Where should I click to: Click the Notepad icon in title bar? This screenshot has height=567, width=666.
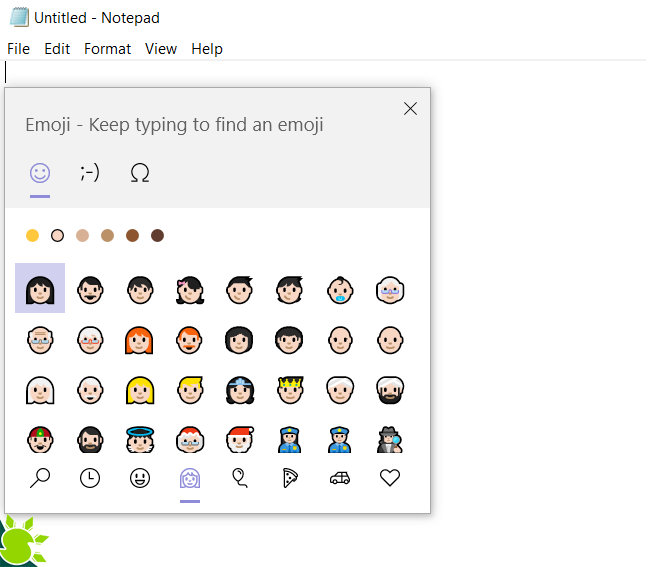[19, 18]
